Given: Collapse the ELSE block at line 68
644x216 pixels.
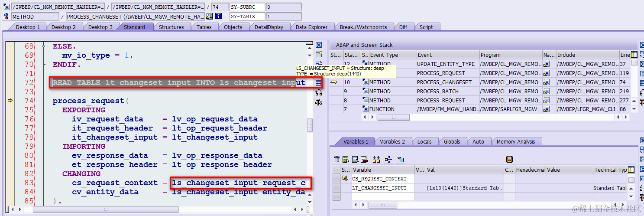Looking at the screenshot, I should coord(44,46).
